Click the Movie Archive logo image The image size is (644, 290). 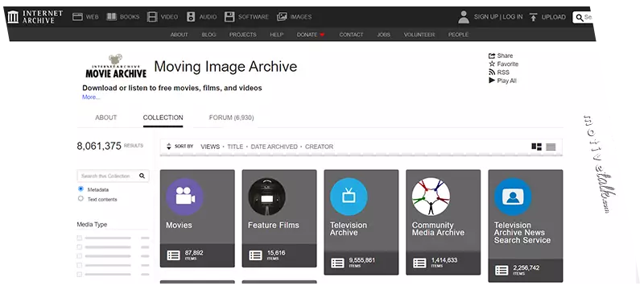tap(116, 66)
